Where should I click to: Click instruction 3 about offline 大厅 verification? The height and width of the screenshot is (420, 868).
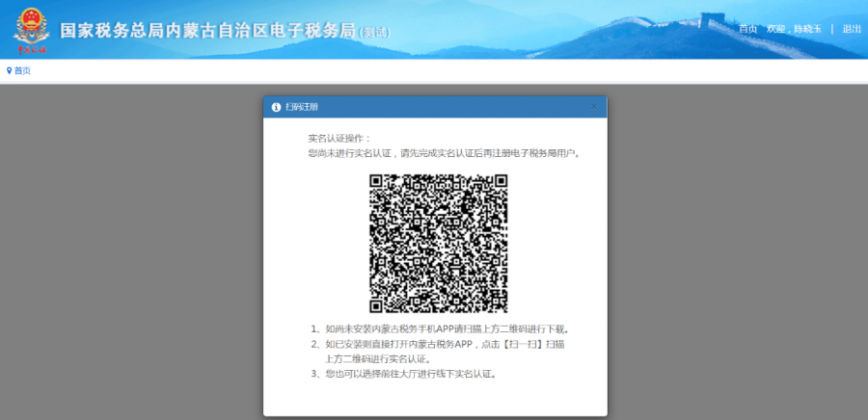click(x=403, y=374)
